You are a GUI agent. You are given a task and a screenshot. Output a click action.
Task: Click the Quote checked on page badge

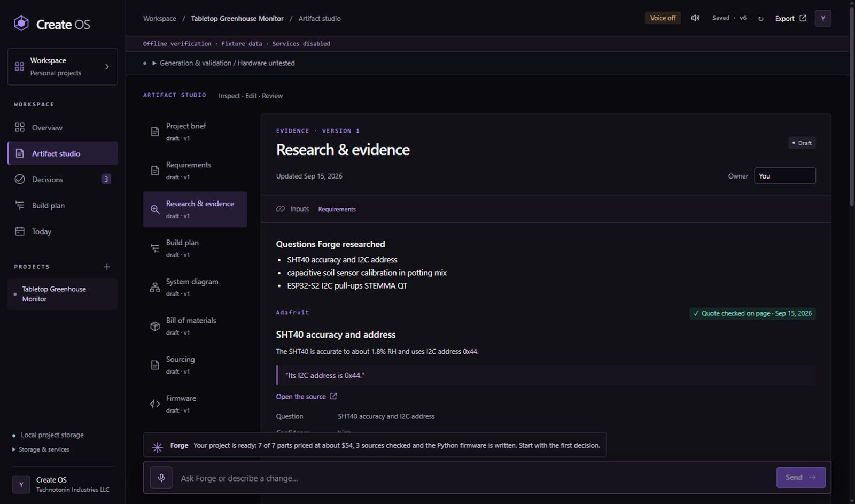(x=752, y=313)
